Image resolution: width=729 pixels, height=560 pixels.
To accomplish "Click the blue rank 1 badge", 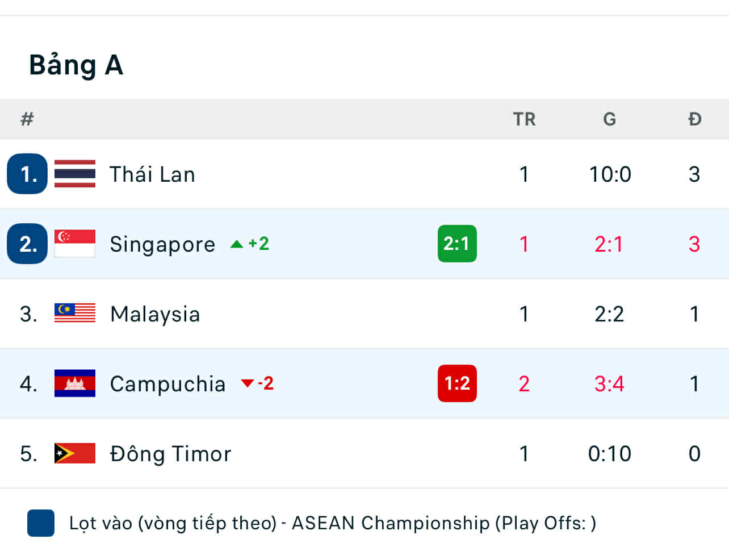I will pyautogui.click(x=27, y=174).
